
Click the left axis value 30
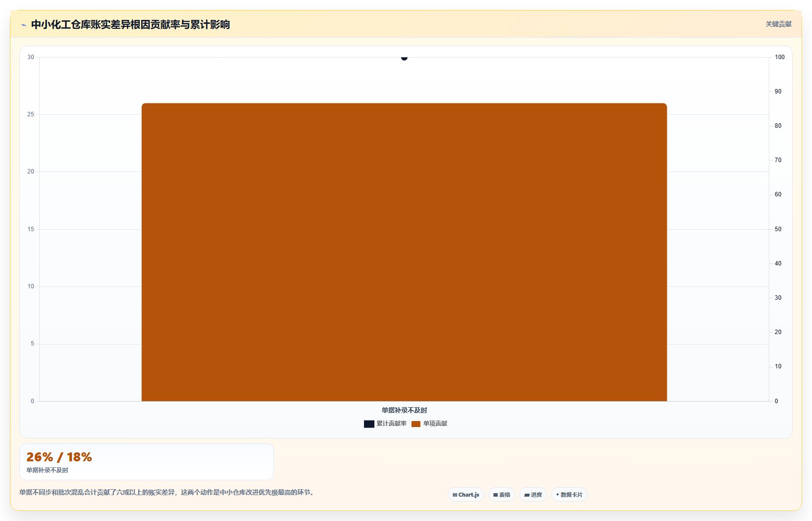(31, 57)
